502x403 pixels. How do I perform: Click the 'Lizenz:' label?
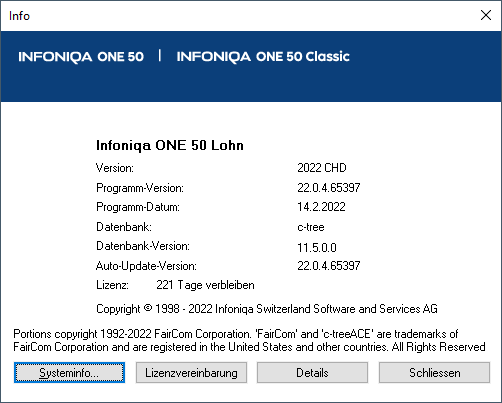tap(112, 285)
